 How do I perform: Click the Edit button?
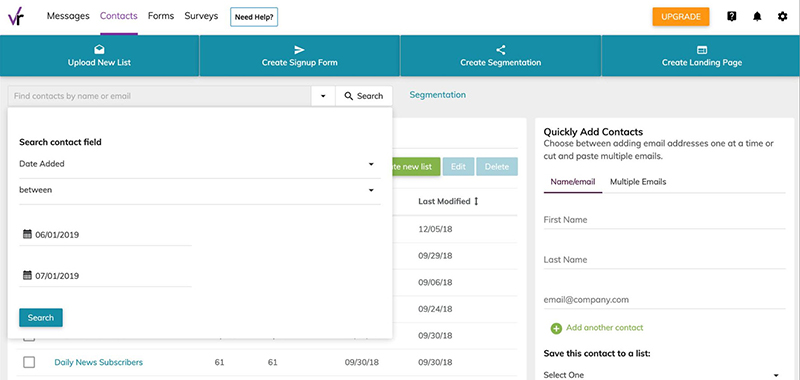(458, 167)
